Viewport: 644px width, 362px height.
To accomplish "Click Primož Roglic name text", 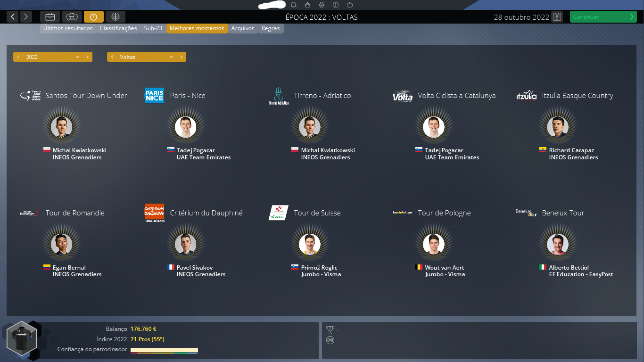I will [319, 268].
